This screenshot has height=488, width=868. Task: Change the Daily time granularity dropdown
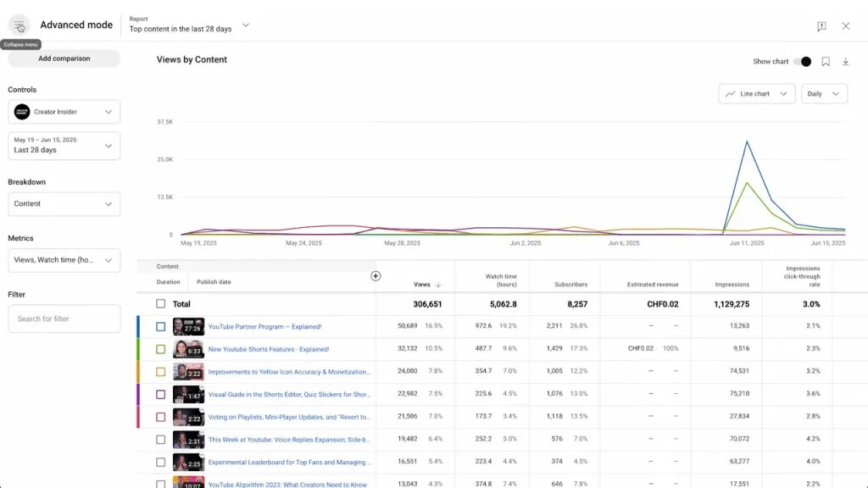coord(823,93)
